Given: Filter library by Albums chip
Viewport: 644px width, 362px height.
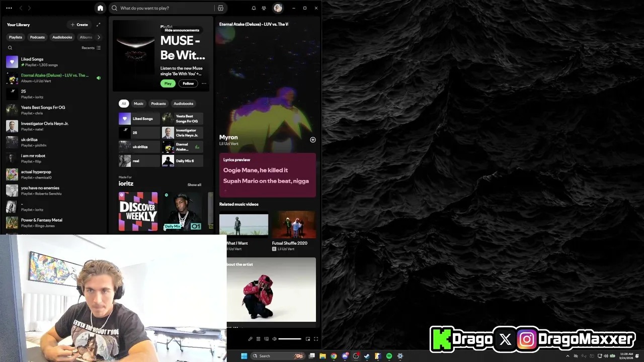Looking at the screenshot, I should (86, 37).
